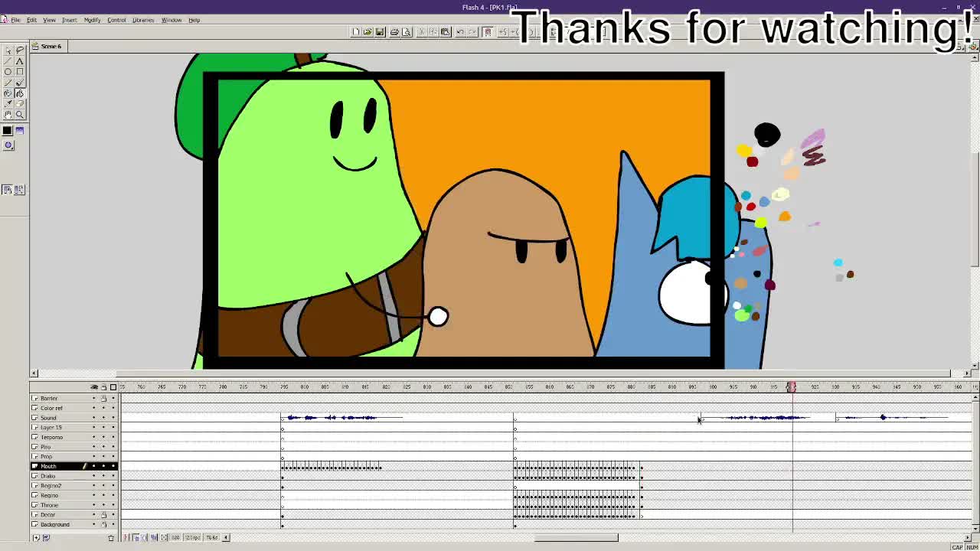Open the Insert menu
The width and height of the screenshot is (980, 551).
(x=69, y=20)
